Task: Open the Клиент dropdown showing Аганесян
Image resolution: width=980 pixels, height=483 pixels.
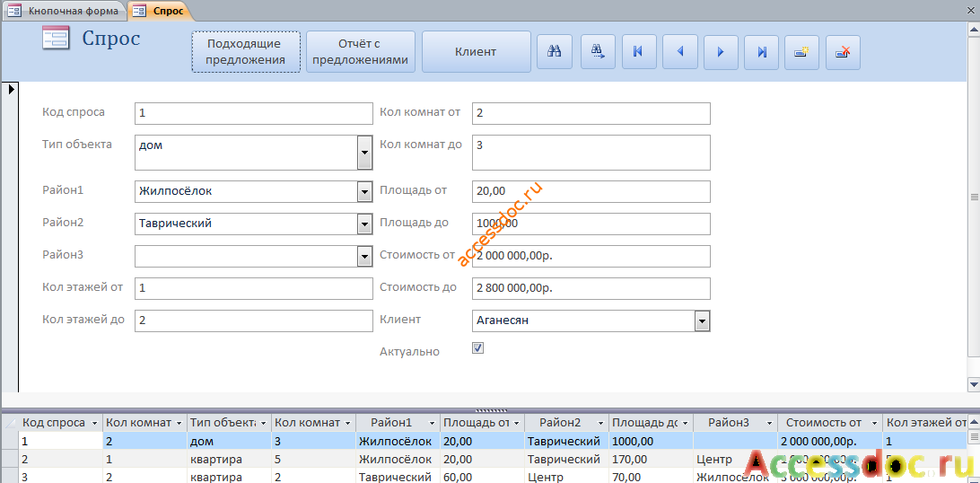Action: (702, 321)
